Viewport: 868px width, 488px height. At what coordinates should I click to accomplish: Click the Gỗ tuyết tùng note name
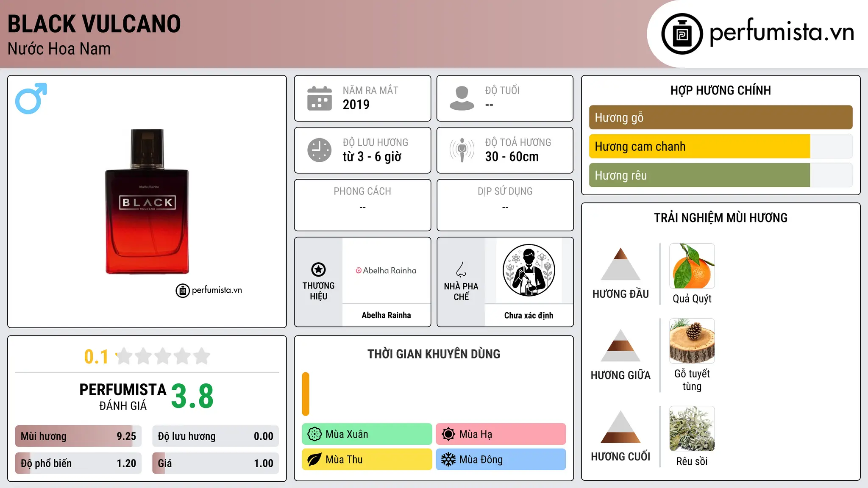coord(692,380)
